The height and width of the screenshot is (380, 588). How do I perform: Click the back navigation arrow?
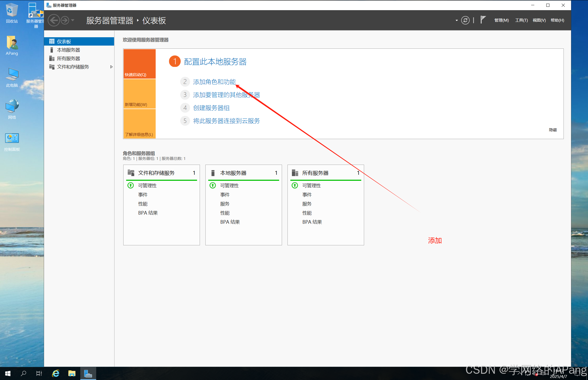[x=54, y=20]
